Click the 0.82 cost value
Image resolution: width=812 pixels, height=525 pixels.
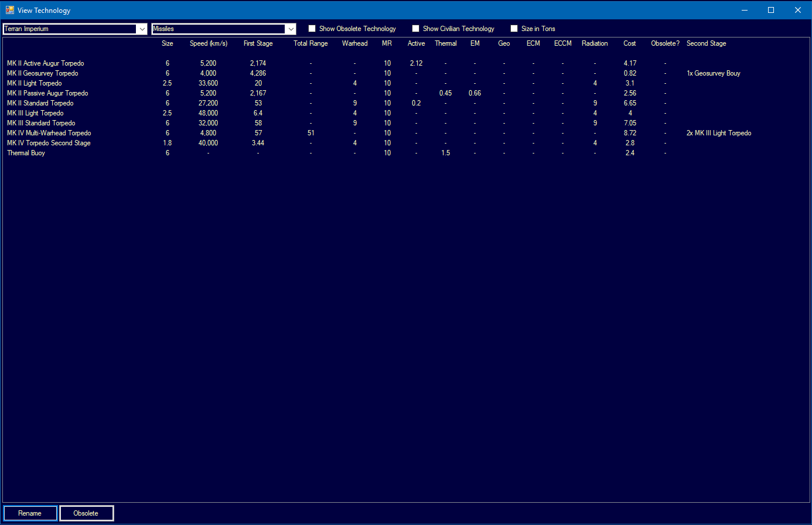(630, 73)
